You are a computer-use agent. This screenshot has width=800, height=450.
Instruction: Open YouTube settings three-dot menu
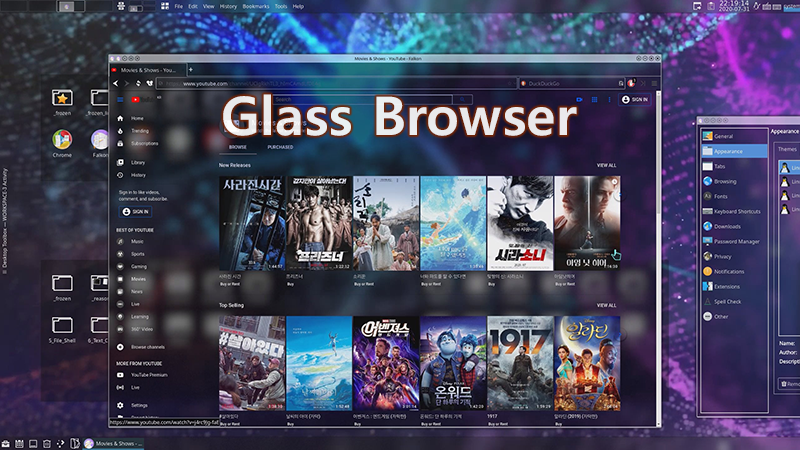(609, 99)
